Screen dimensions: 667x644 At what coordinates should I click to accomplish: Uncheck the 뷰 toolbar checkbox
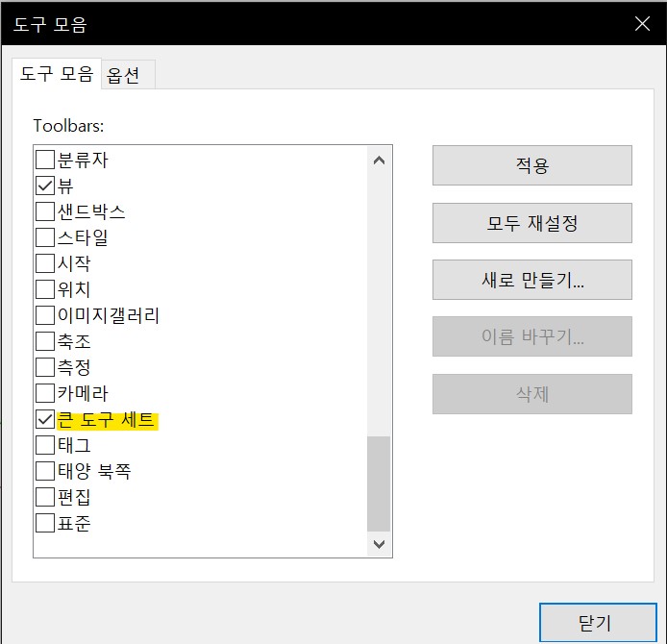tap(45, 186)
